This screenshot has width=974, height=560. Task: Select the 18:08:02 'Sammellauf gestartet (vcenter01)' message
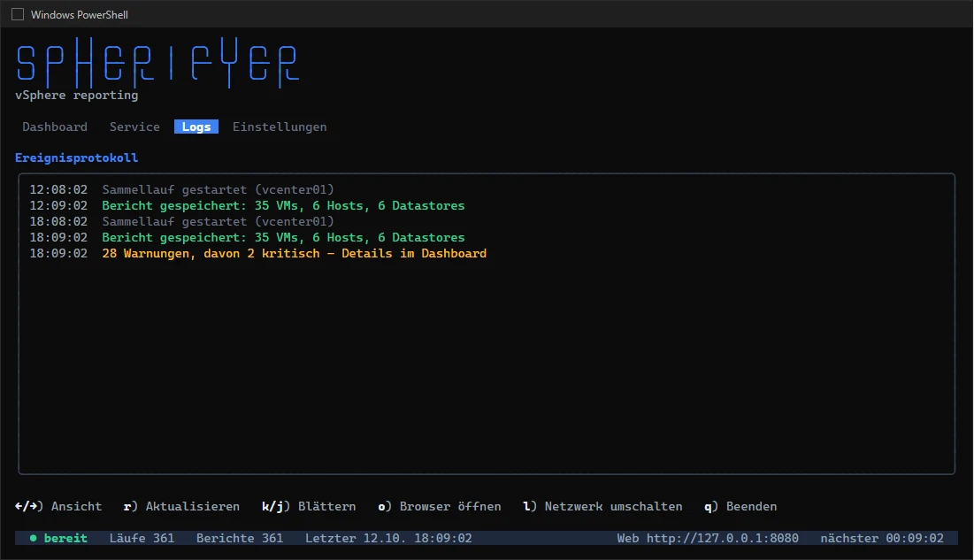[218, 222]
